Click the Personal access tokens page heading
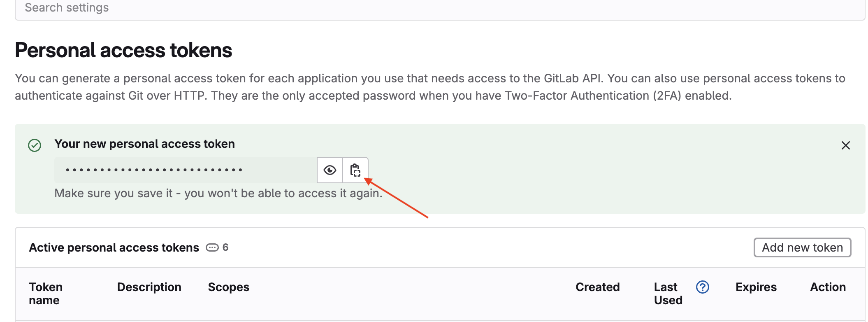 click(123, 50)
